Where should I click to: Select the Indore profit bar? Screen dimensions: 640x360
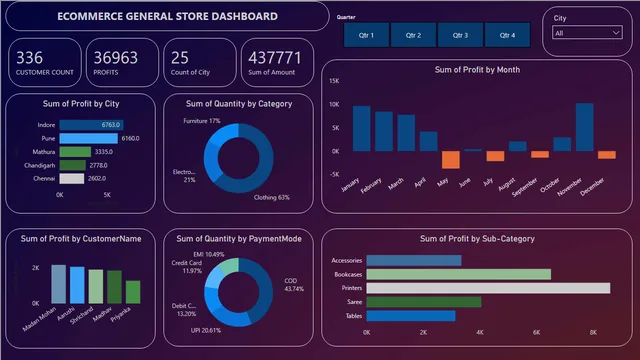point(91,125)
